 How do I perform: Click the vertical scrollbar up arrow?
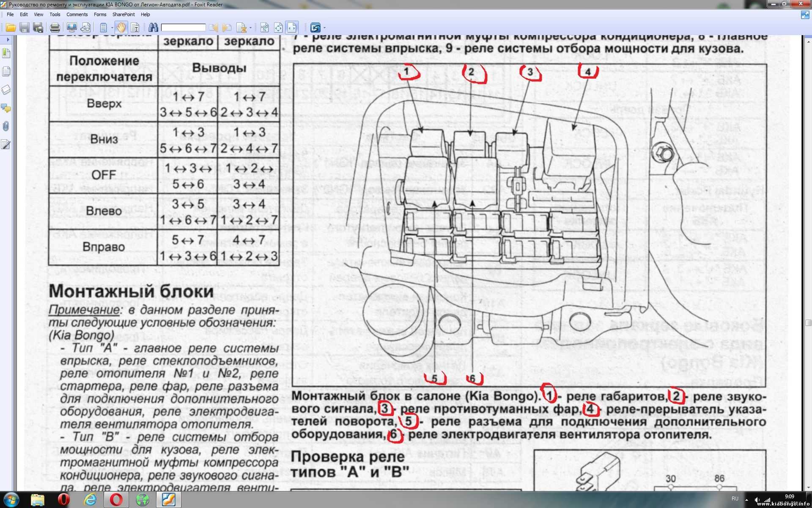click(x=808, y=42)
